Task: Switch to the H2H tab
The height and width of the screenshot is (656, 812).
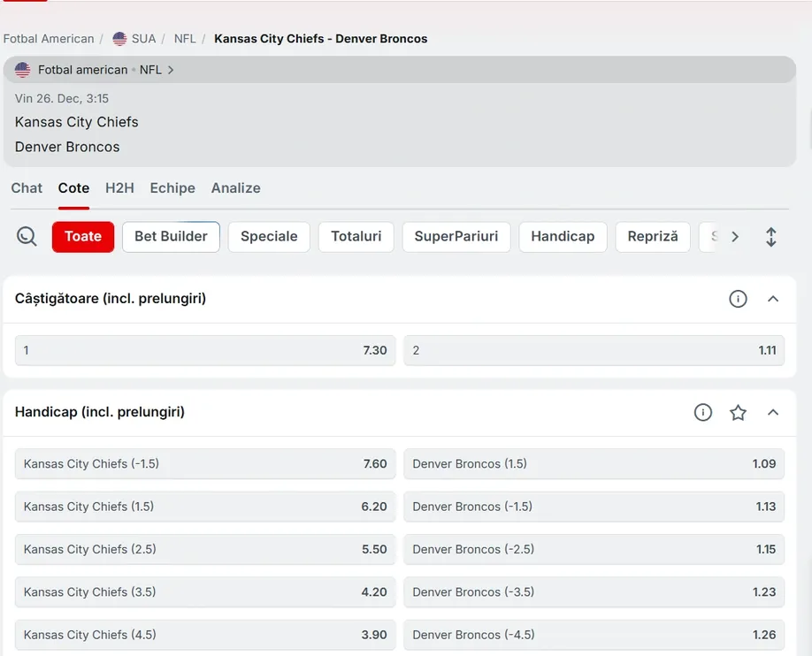Action: pyautogui.click(x=119, y=188)
